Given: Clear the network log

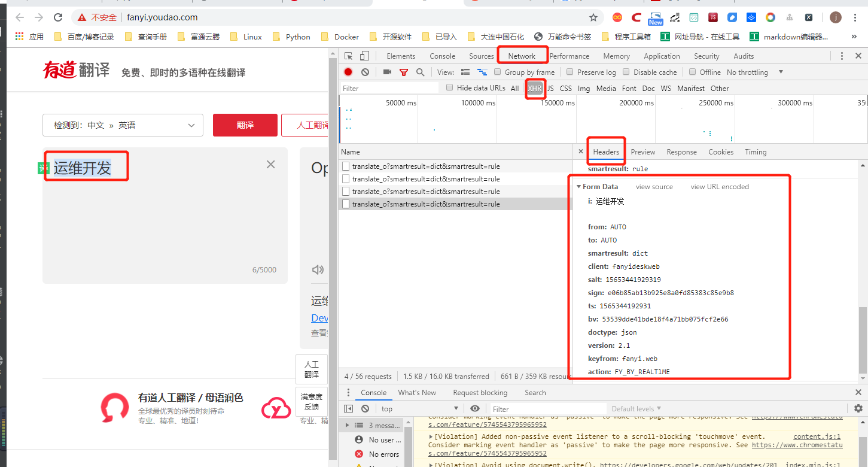Looking at the screenshot, I should [365, 72].
